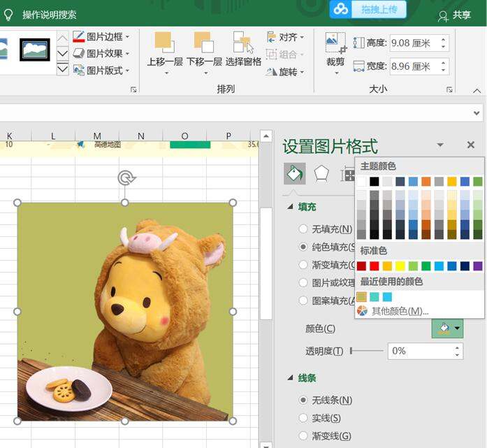Click the 共享 share button

point(454,15)
